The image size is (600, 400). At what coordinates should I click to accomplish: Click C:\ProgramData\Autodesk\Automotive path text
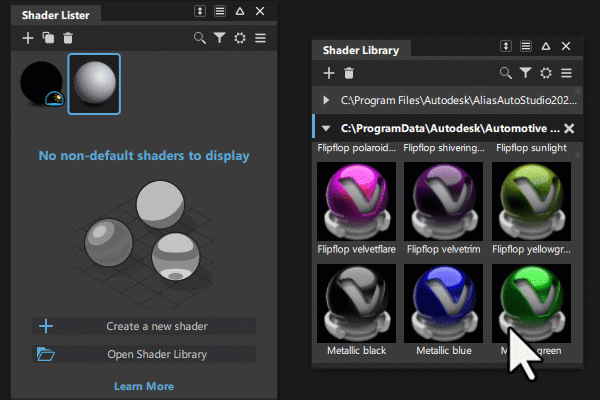pos(450,128)
